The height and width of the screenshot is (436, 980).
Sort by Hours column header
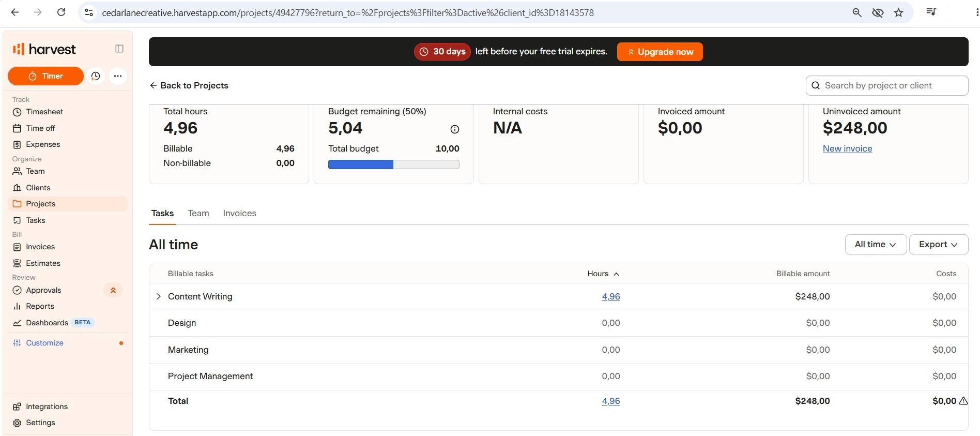603,274
